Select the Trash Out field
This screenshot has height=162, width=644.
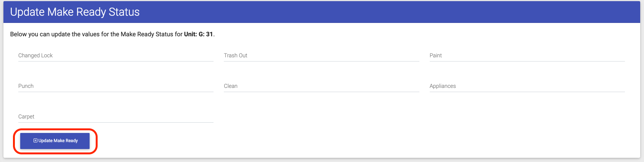pos(321,56)
